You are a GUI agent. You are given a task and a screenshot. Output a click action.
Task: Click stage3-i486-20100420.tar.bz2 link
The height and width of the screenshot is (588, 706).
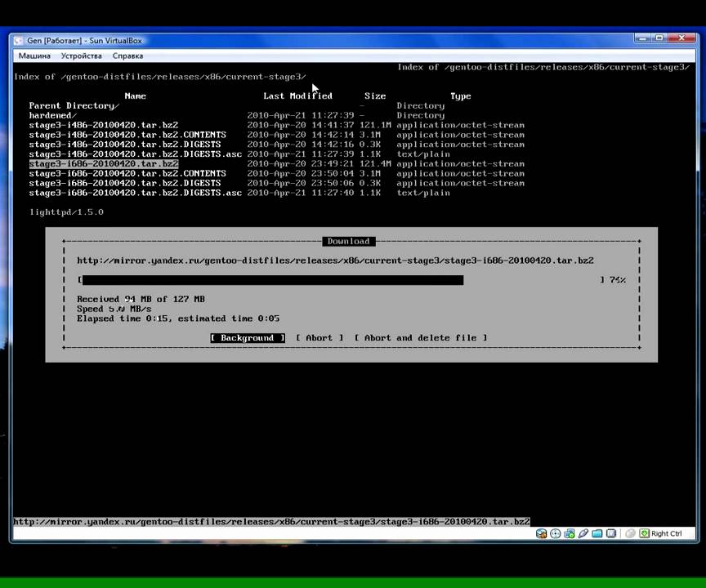tap(104, 125)
